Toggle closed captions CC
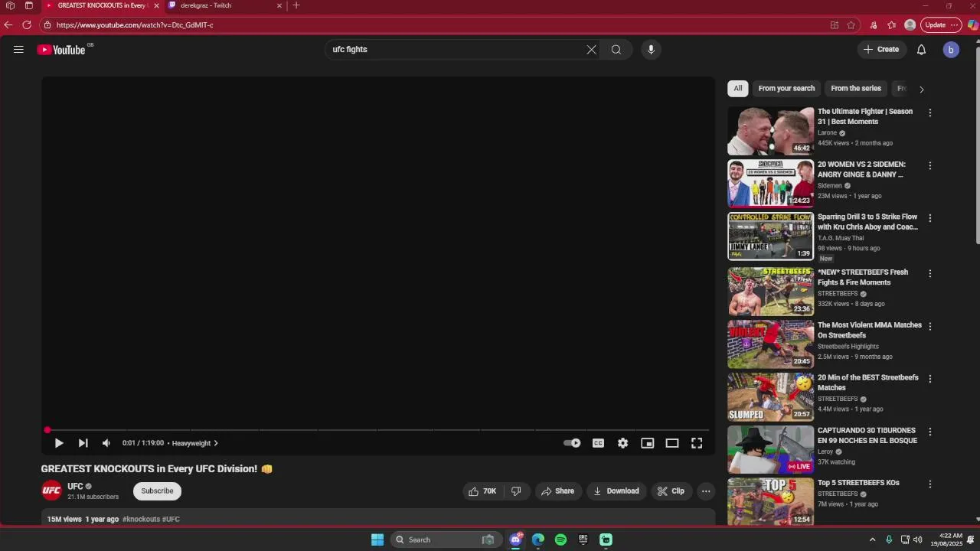Image resolution: width=980 pixels, height=551 pixels. coord(598,443)
